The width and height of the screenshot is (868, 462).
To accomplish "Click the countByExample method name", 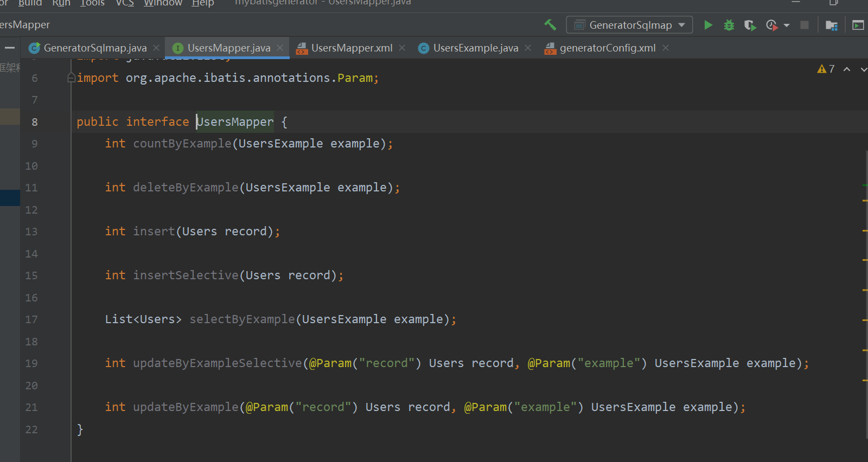I will [182, 143].
